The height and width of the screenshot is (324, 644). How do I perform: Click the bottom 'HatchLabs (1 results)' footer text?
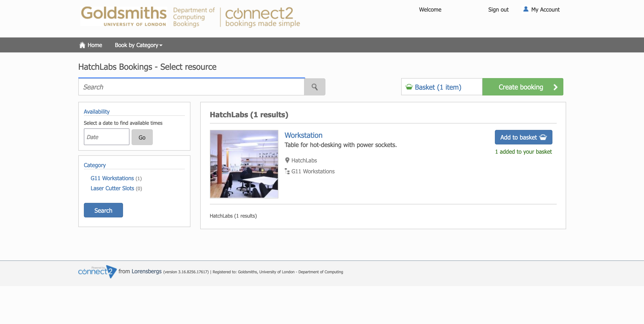coord(233,216)
